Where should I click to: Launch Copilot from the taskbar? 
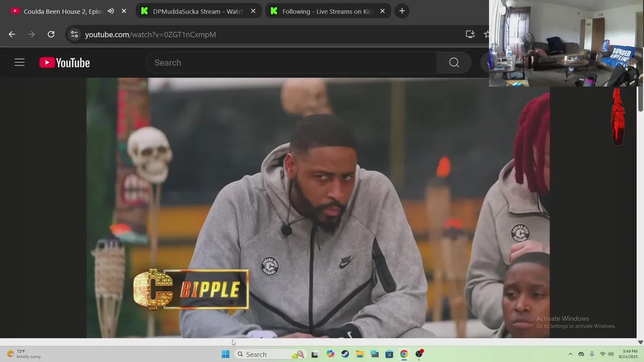coord(330,354)
